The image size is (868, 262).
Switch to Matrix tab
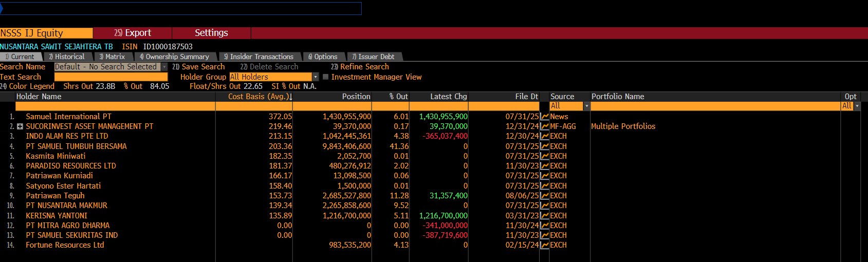[112, 57]
